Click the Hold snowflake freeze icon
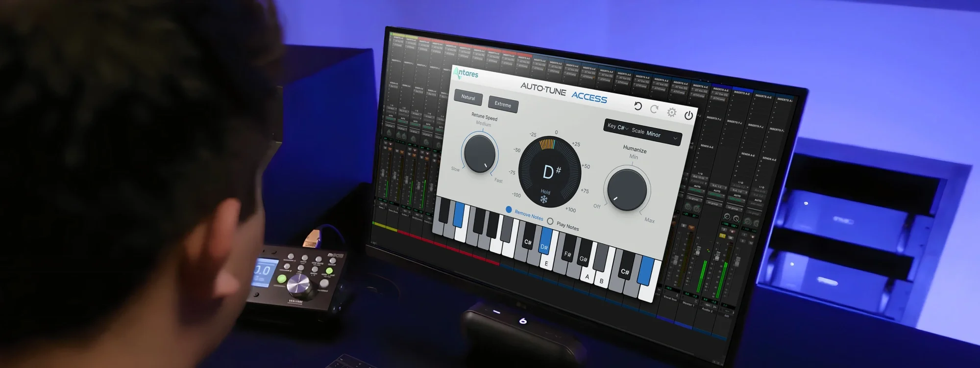980x368 pixels. pyautogui.click(x=544, y=199)
